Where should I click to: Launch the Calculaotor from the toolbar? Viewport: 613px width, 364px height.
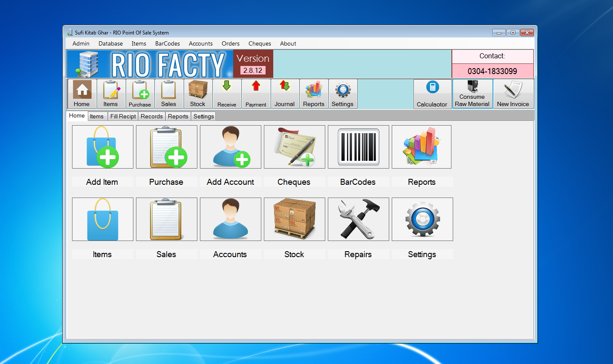(432, 93)
